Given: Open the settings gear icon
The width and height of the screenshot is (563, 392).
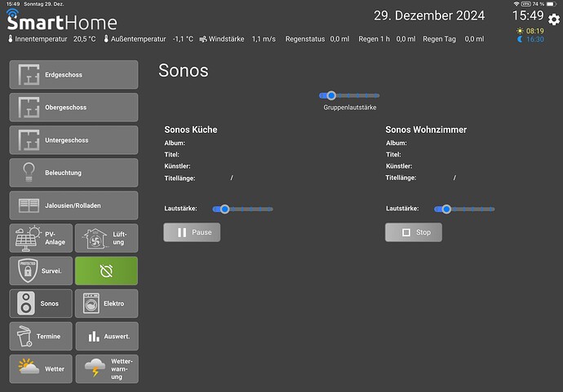Looking at the screenshot, I should click(x=554, y=20).
